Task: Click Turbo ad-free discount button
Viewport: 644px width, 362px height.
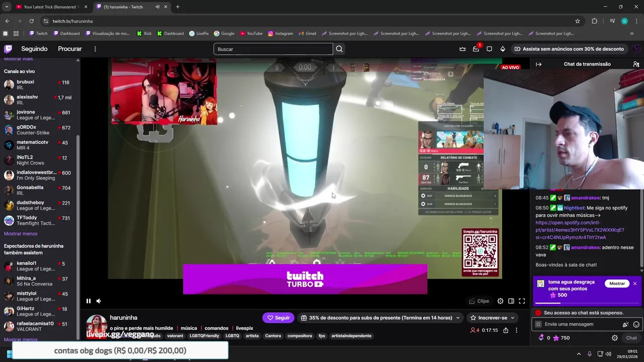Action: coord(569,49)
